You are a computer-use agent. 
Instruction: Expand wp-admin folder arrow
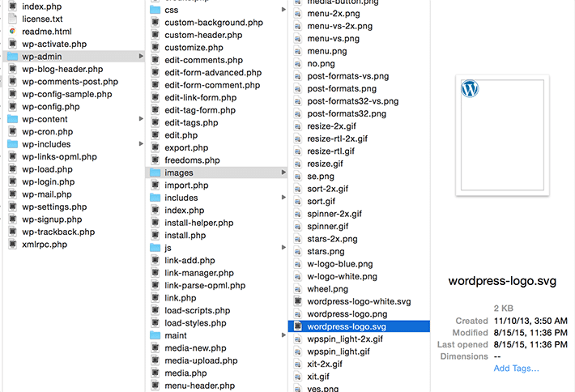point(140,56)
